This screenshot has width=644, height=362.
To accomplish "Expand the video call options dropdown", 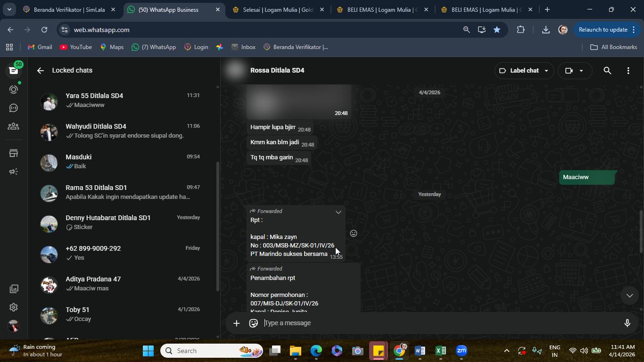I will pyautogui.click(x=581, y=71).
